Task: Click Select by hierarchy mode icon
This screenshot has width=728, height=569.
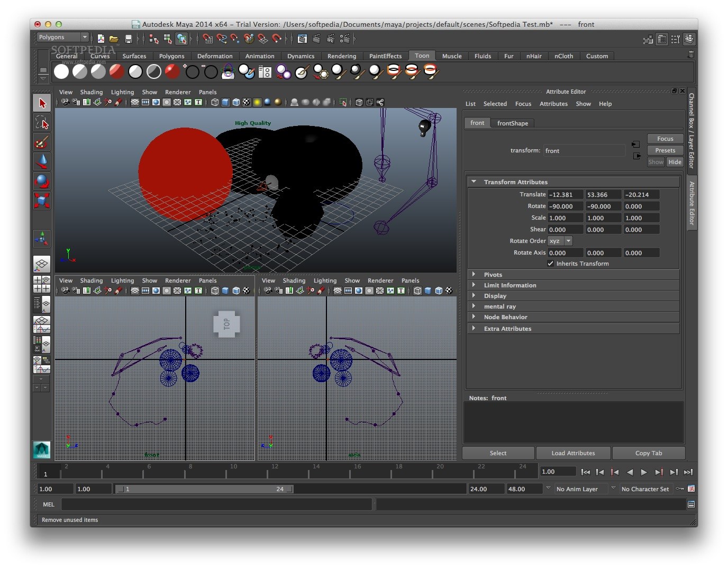Action: click(153, 39)
